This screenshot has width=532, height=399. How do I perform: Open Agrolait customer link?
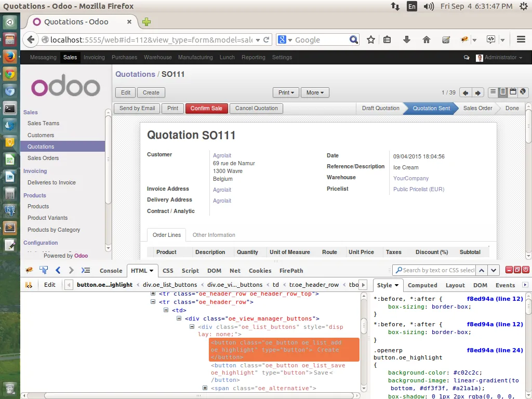point(222,155)
